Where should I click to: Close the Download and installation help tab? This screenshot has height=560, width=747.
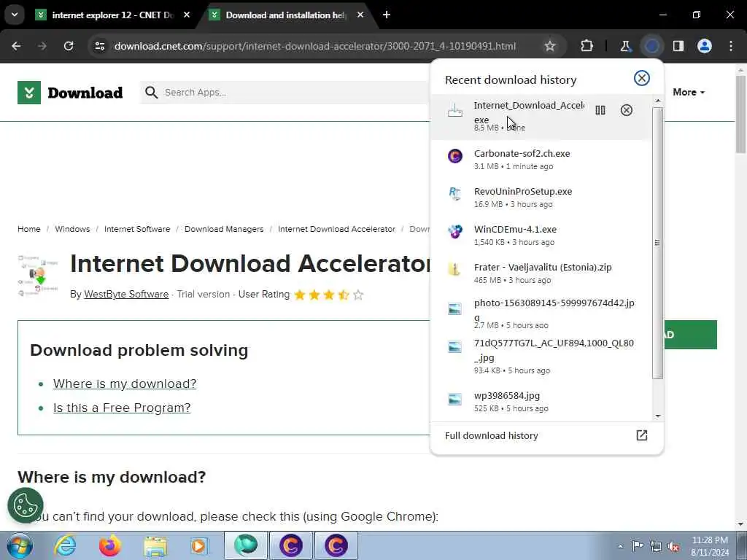[360, 15]
